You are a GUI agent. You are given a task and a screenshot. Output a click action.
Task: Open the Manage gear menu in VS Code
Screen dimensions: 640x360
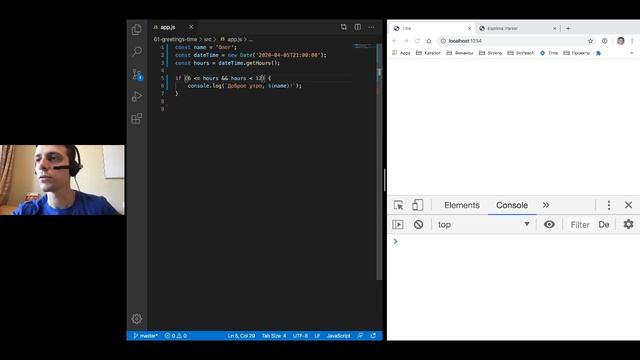click(137, 318)
